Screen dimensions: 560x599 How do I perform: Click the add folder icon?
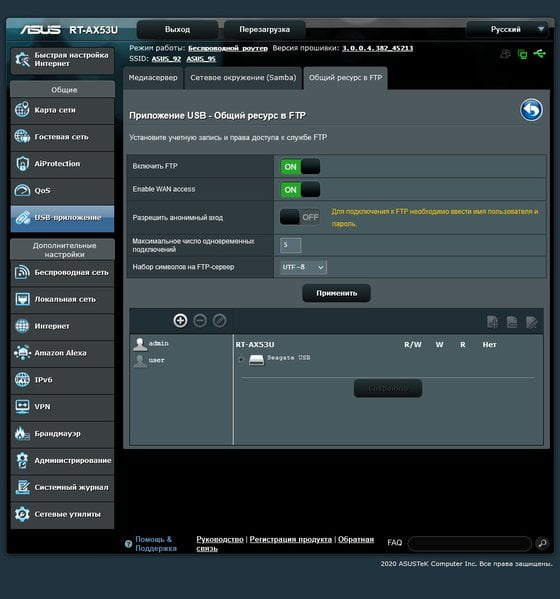(x=492, y=322)
